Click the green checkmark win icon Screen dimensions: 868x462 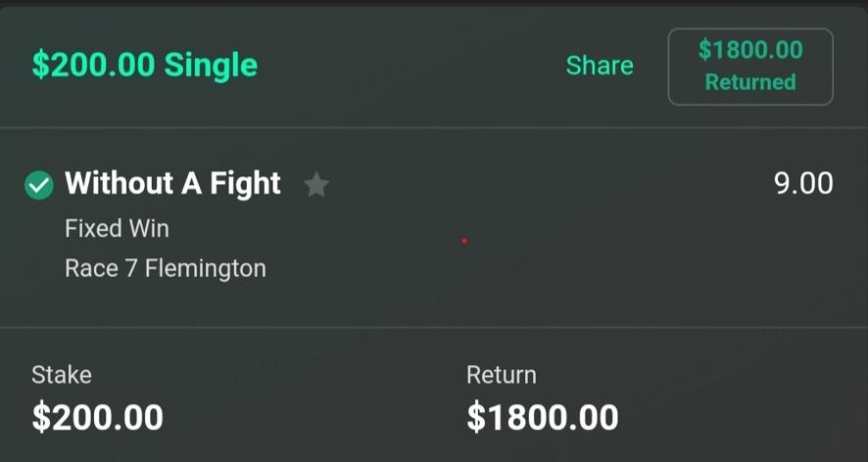pos(38,184)
